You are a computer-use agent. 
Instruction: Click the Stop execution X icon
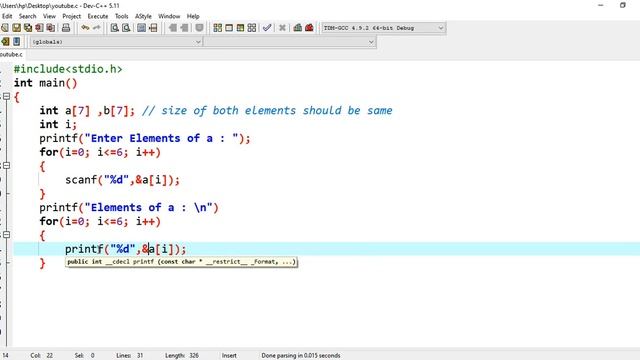pyautogui.click(x=282, y=28)
